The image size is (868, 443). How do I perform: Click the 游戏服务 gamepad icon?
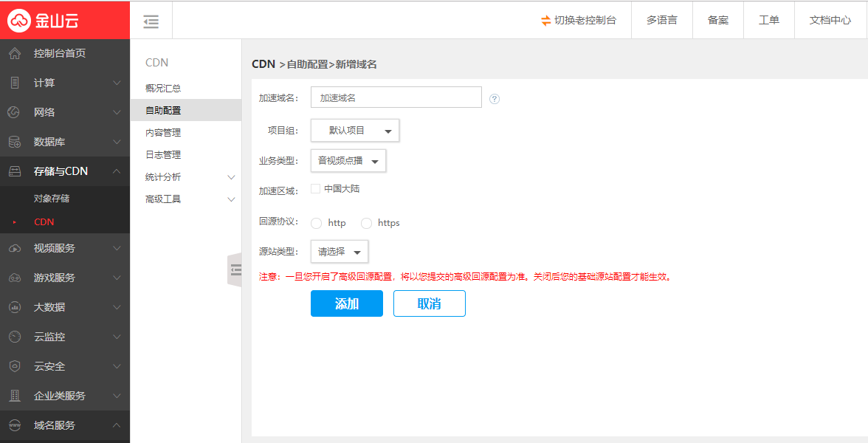pyautogui.click(x=15, y=278)
